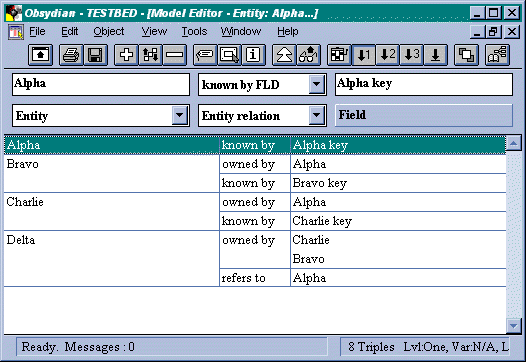Toggle the down-arrow level 2 button
The height and width of the screenshot is (362, 526).
click(x=387, y=55)
